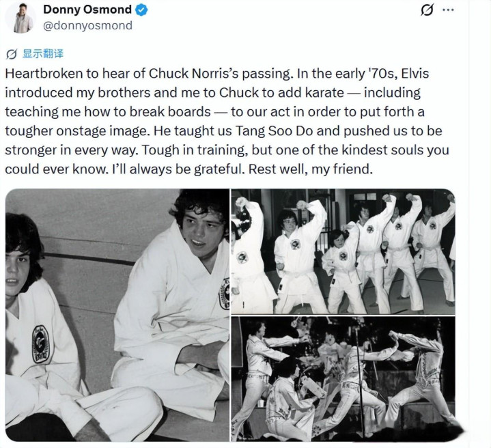Click the tweet text about Chuck Norris

[227, 121]
